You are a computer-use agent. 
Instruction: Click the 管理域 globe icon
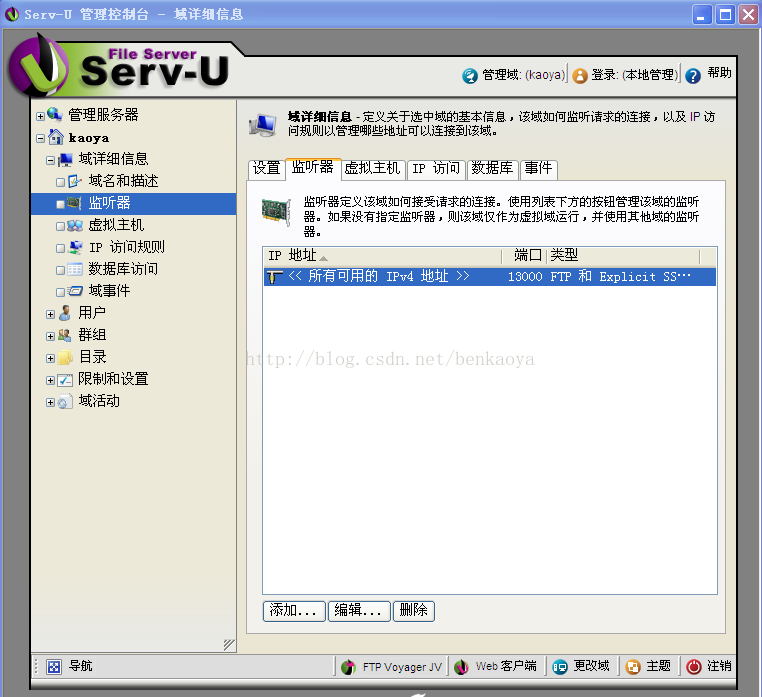pyautogui.click(x=470, y=75)
